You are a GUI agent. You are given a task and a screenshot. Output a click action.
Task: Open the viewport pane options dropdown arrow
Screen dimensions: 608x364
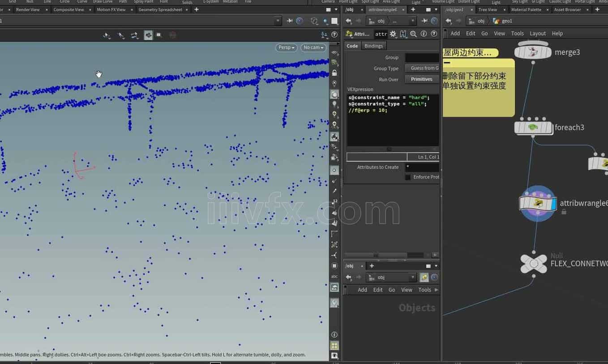coord(336,9)
